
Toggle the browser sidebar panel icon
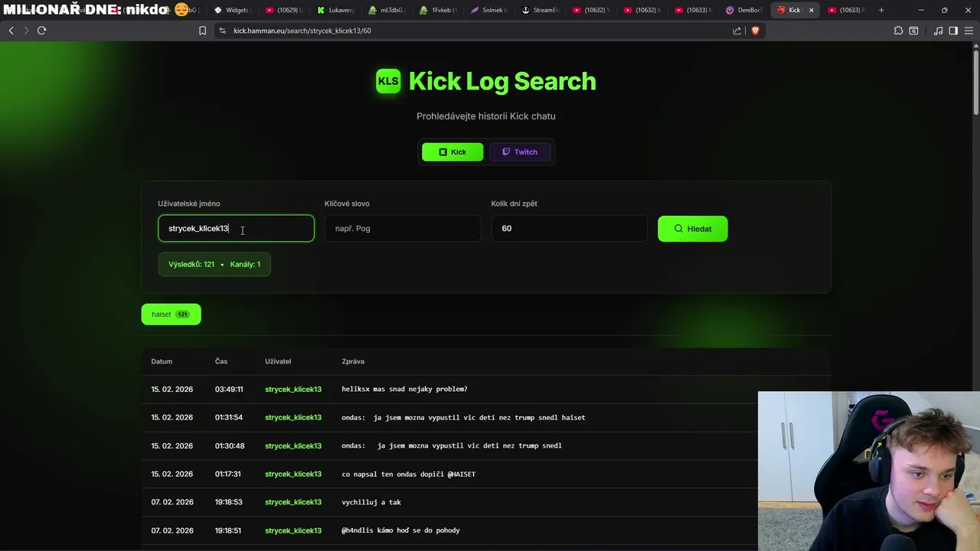tap(953, 31)
